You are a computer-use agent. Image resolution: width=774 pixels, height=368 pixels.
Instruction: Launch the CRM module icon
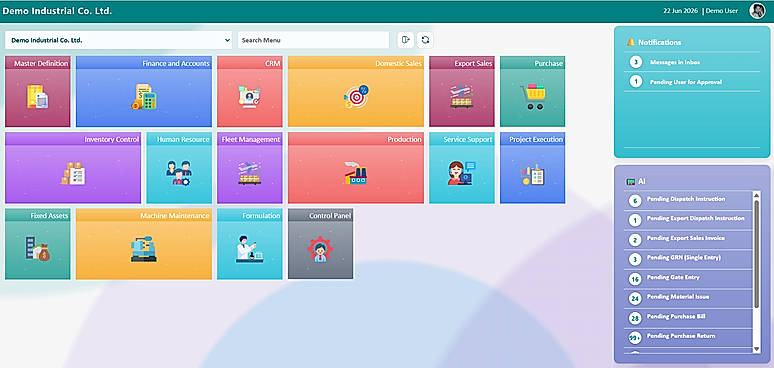[x=249, y=97]
